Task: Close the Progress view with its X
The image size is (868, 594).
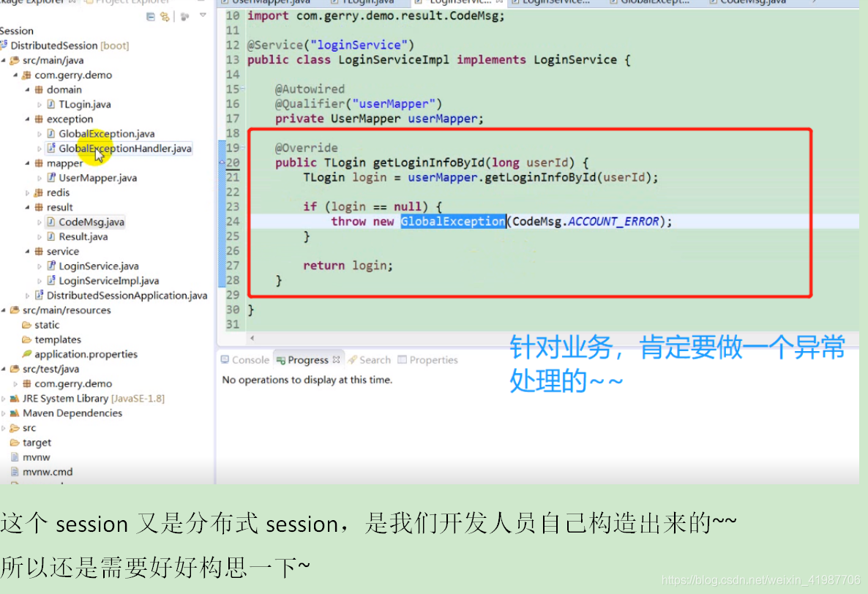Action: coord(336,359)
